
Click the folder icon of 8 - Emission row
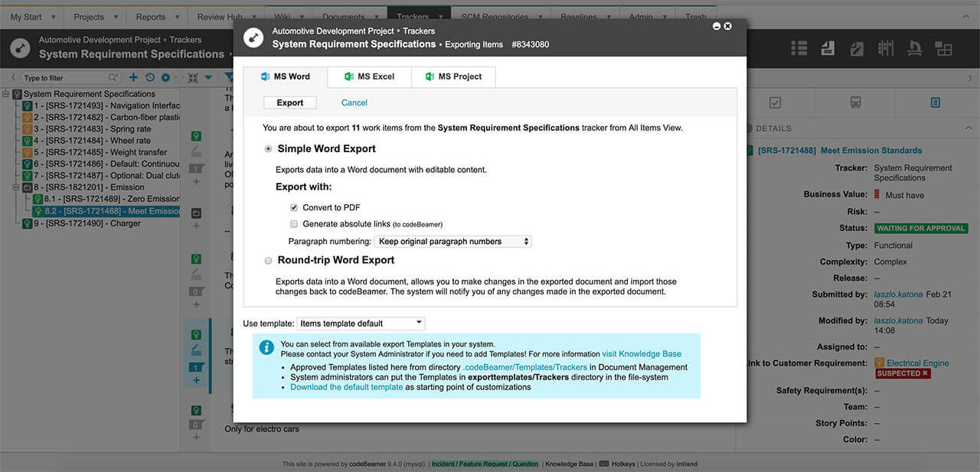(28, 187)
